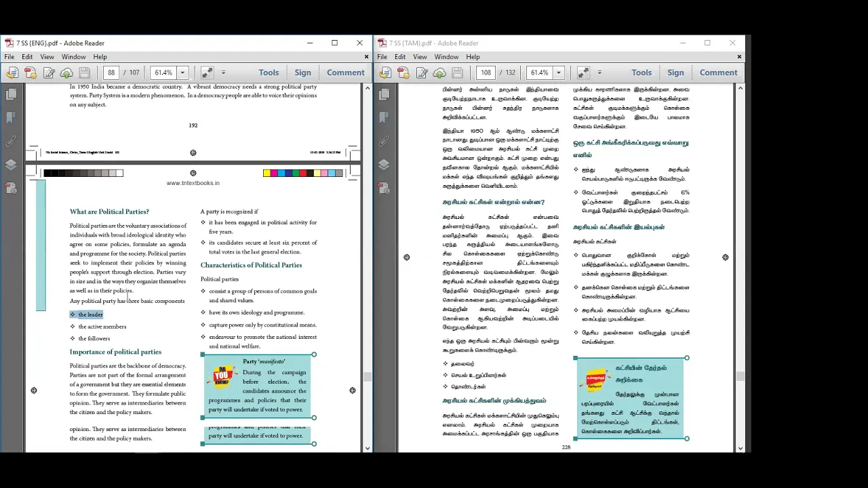Click www.tntextbooks.in text on page

[x=193, y=183]
